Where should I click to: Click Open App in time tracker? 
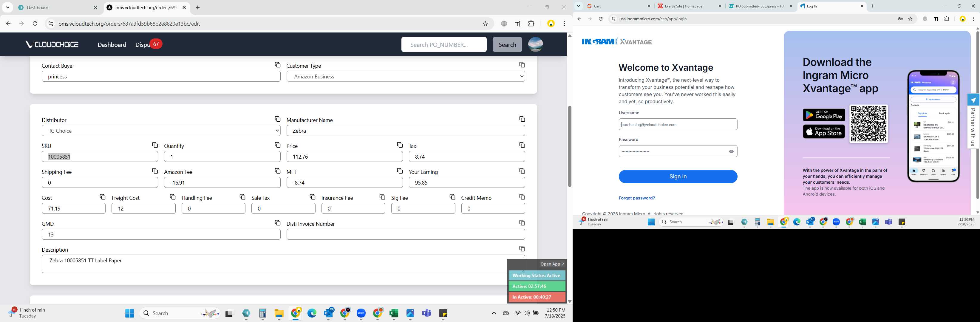(552, 264)
